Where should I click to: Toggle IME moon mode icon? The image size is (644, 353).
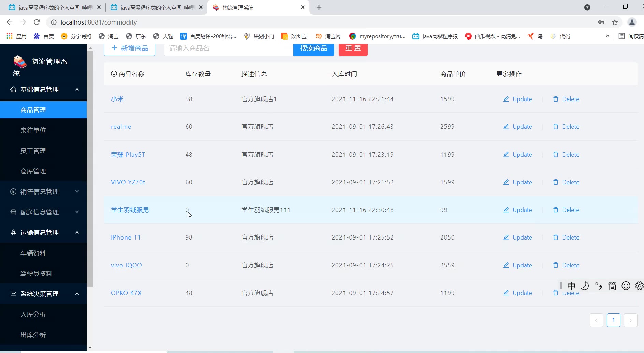(x=585, y=286)
